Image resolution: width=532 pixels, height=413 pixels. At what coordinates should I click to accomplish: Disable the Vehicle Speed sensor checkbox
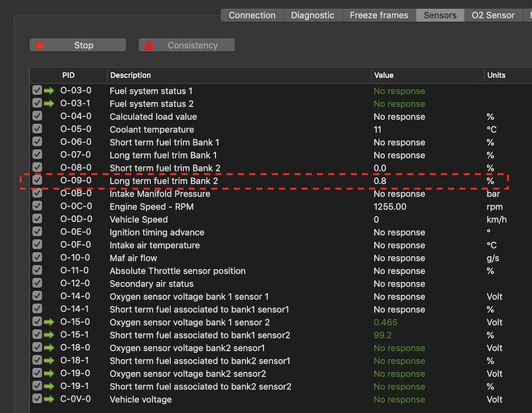point(37,219)
